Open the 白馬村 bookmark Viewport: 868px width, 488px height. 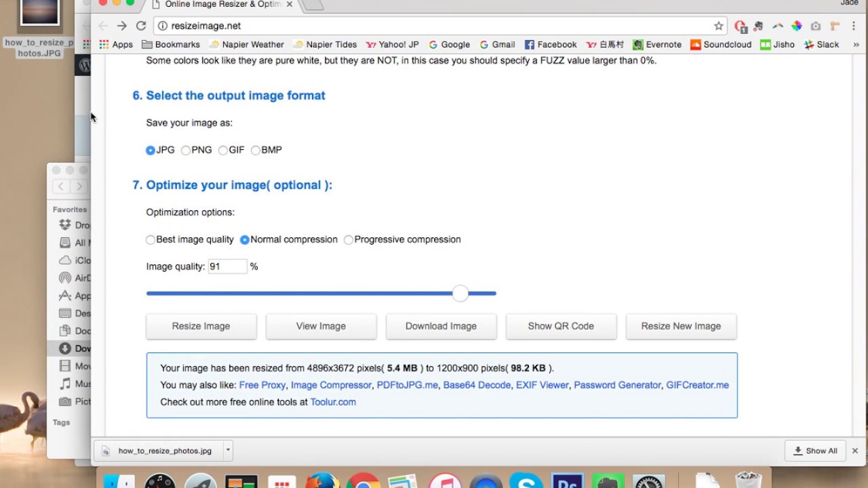605,45
